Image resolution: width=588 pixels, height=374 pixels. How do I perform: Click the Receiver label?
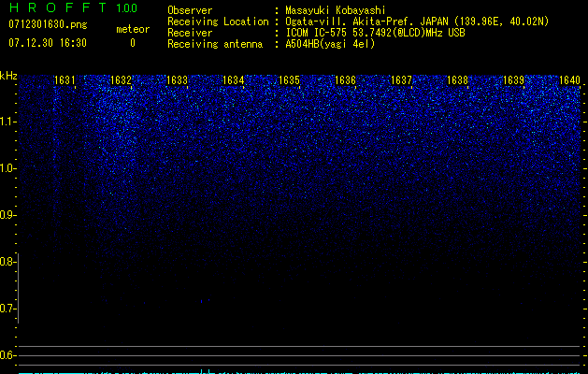tap(190, 33)
